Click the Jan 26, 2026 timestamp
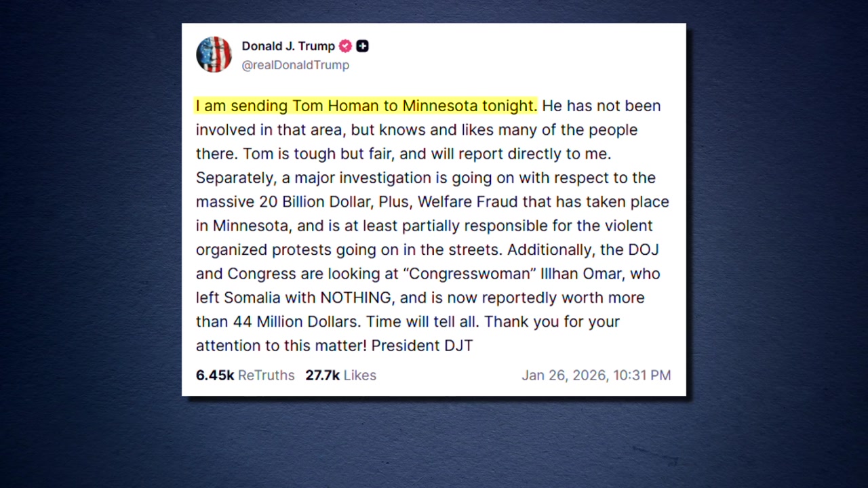The image size is (868, 488). [595, 375]
